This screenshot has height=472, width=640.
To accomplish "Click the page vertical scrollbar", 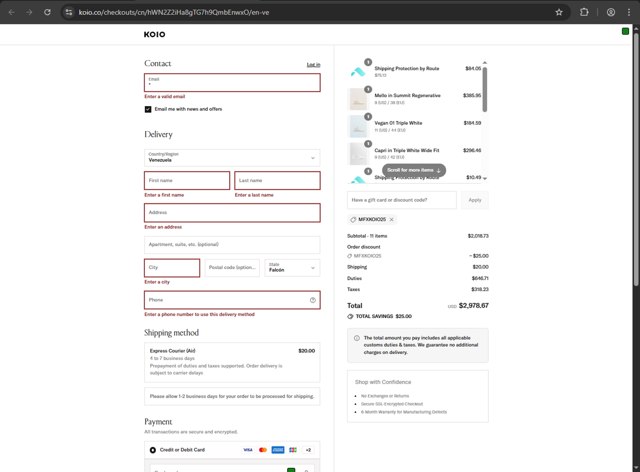I will tap(636, 159).
